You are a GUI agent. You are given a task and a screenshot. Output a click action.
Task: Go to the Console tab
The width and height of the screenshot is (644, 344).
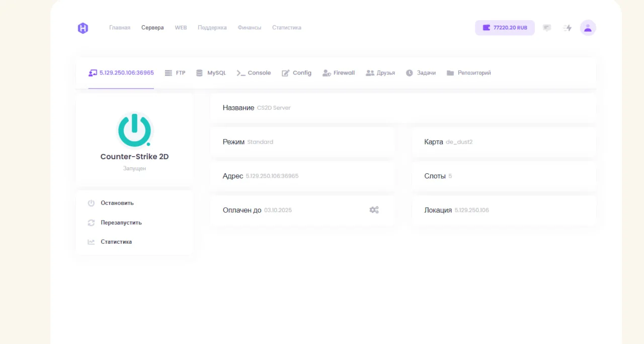[x=254, y=73]
